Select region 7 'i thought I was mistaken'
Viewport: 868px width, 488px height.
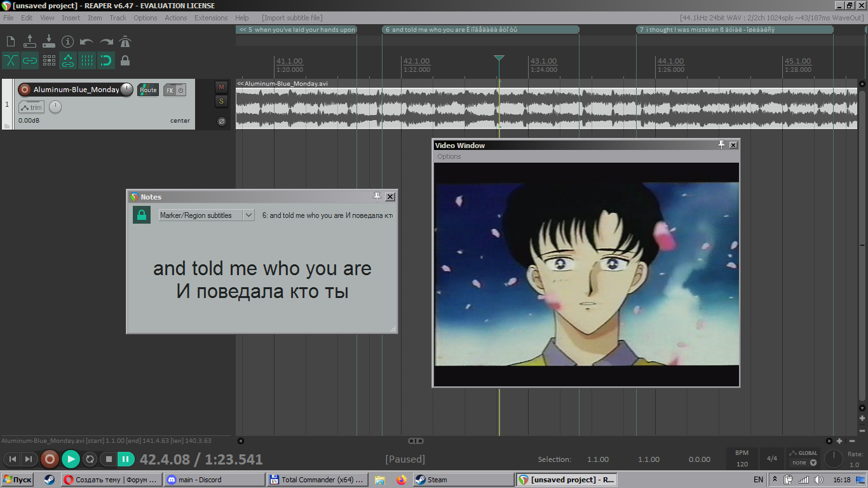(735, 29)
